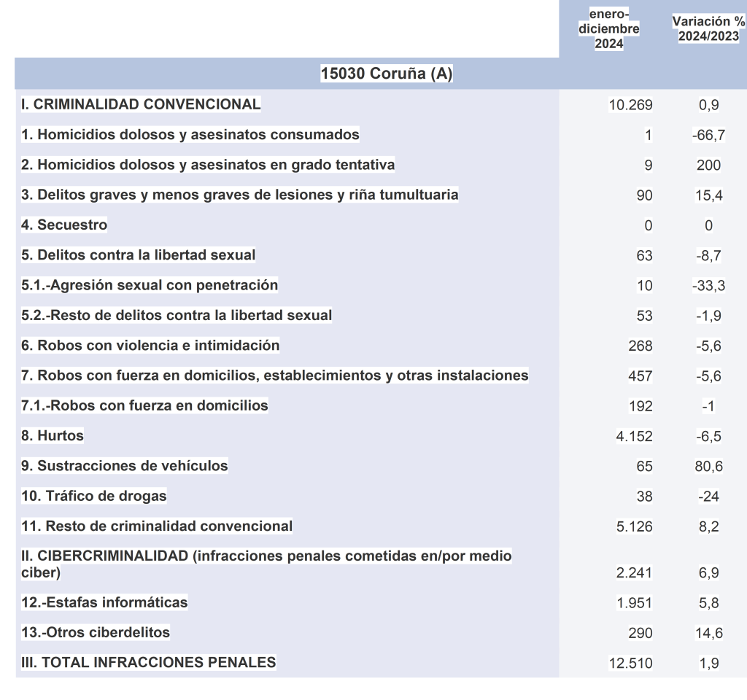The width and height of the screenshot is (747, 700).
Task: Click the 10.269 value for conventional crime
Action: (x=630, y=105)
